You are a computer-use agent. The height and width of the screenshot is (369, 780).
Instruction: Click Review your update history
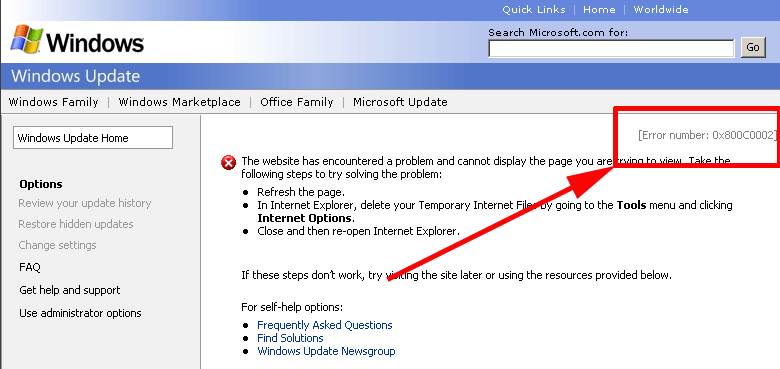coord(85,203)
